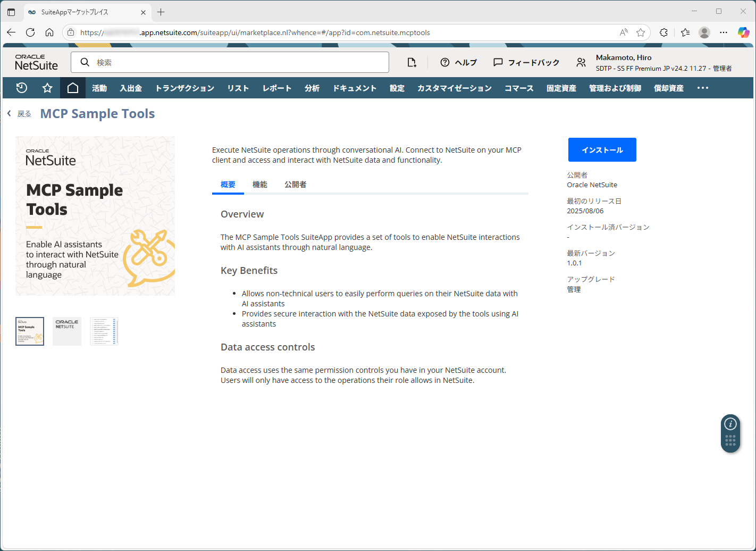Select the Oracle NetSuite logo thumbnail
This screenshot has height=551, width=756.
tap(67, 331)
